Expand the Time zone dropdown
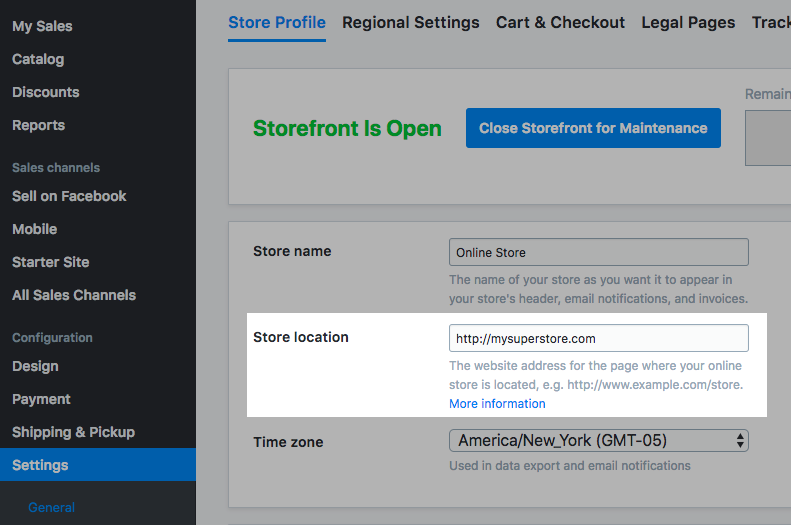Screen dimensions: 791x525 pyautogui.click(x=599, y=441)
